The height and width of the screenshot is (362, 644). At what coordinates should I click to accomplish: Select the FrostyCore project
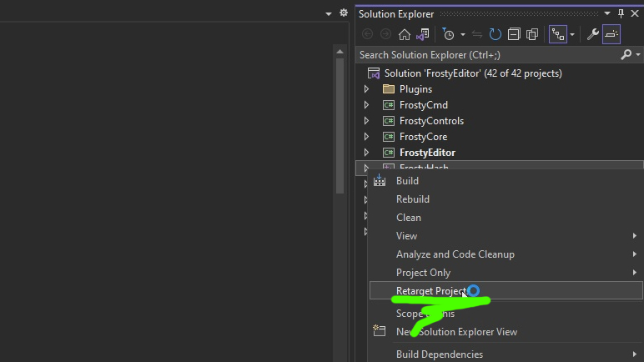pyautogui.click(x=424, y=137)
